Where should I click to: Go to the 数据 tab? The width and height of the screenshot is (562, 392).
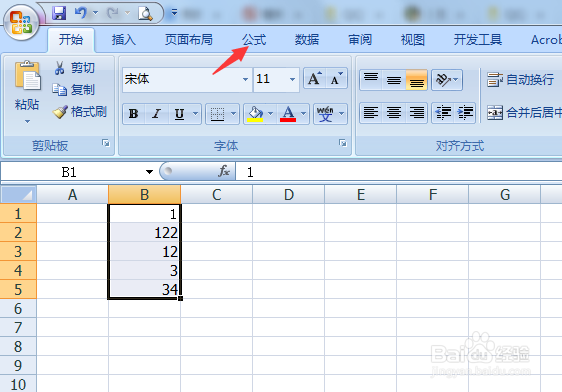point(307,40)
